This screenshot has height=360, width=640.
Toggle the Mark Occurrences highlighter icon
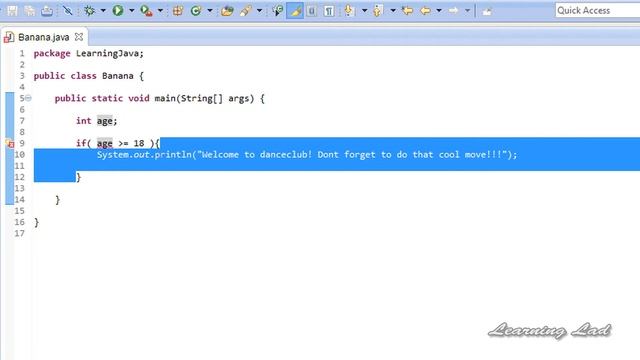295,11
